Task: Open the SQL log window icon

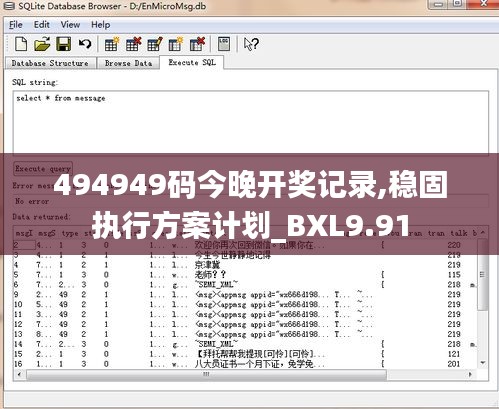Action: click(224, 44)
